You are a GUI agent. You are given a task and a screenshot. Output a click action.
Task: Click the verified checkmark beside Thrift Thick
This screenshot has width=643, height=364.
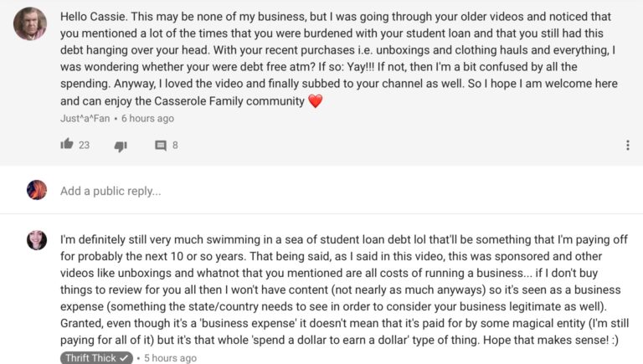(125, 358)
